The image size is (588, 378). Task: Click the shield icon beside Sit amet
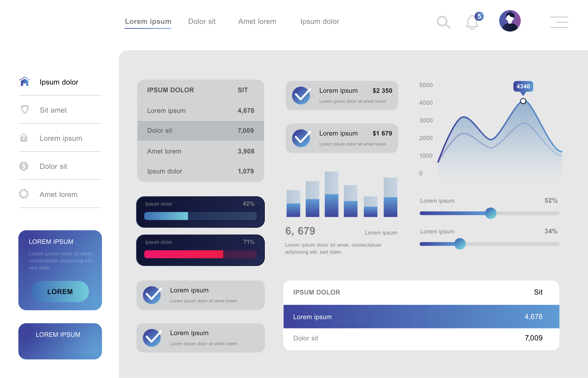coord(24,110)
